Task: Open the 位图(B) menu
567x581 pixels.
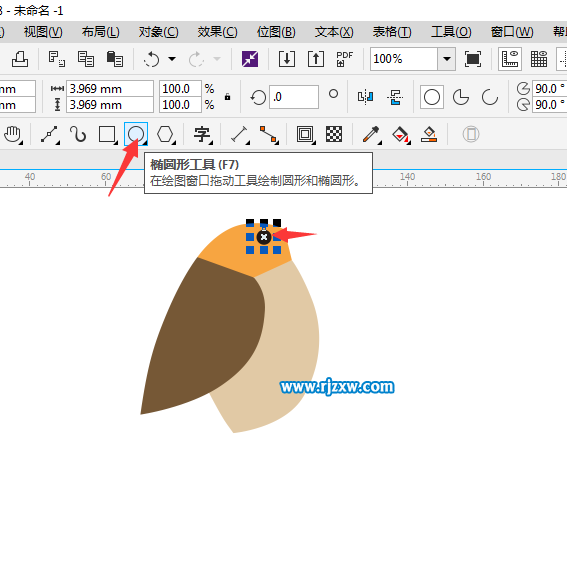Action: [x=276, y=32]
